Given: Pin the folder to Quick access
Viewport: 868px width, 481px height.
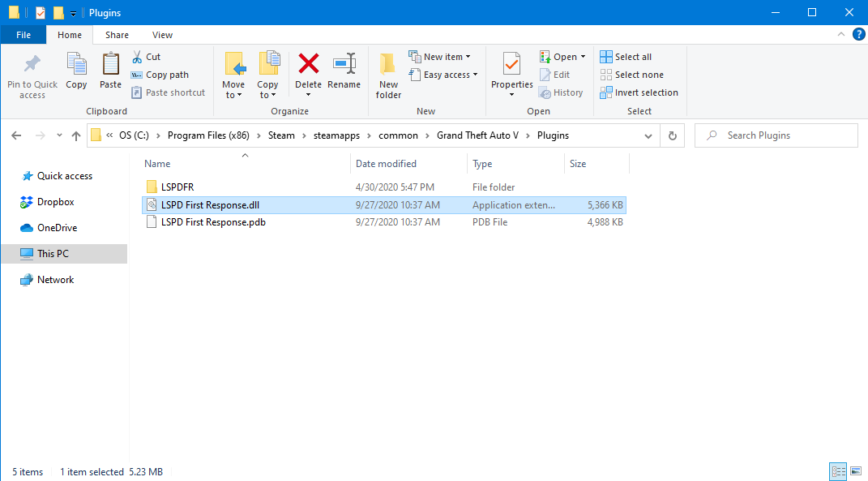Looking at the screenshot, I should [x=32, y=76].
